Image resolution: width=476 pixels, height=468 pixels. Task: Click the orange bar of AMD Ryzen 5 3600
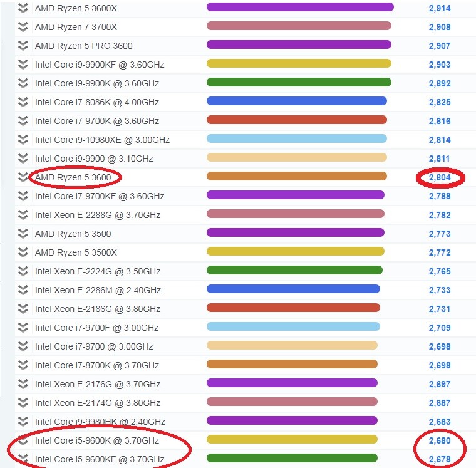coord(297,176)
